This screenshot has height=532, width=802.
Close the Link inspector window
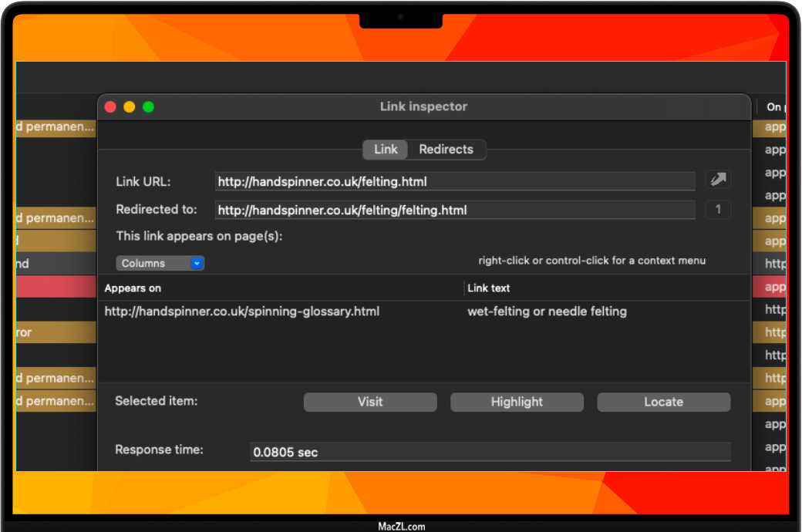[x=110, y=107]
